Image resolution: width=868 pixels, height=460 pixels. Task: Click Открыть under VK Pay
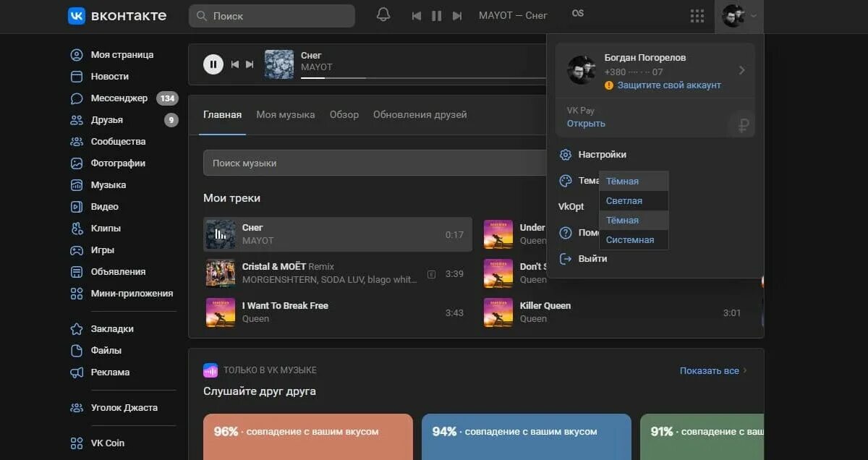586,124
